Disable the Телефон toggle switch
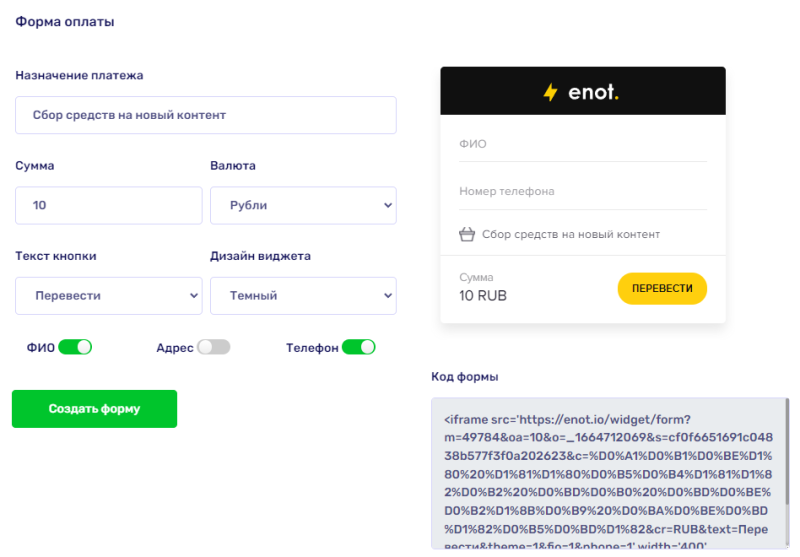800x557 pixels. point(359,347)
